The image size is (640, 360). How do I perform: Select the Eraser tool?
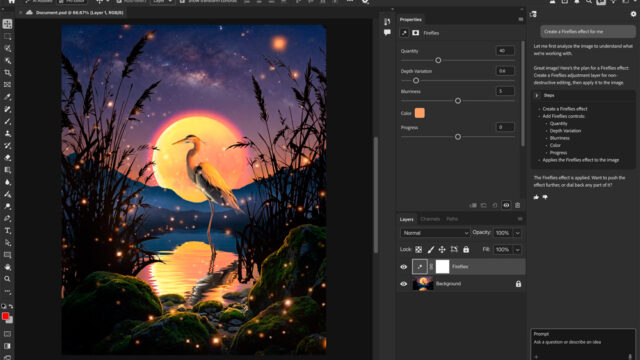point(7,158)
